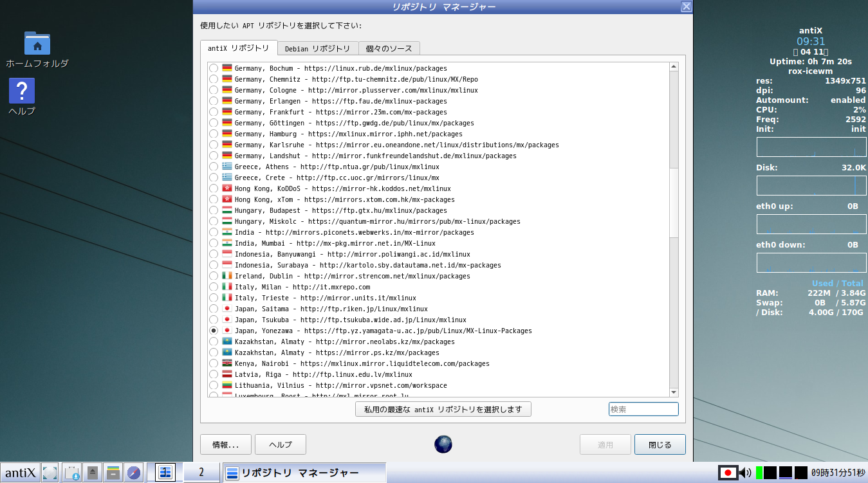Click the 検索 search field
The width and height of the screenshot is (868, 483).
click(x=643, y=409)
